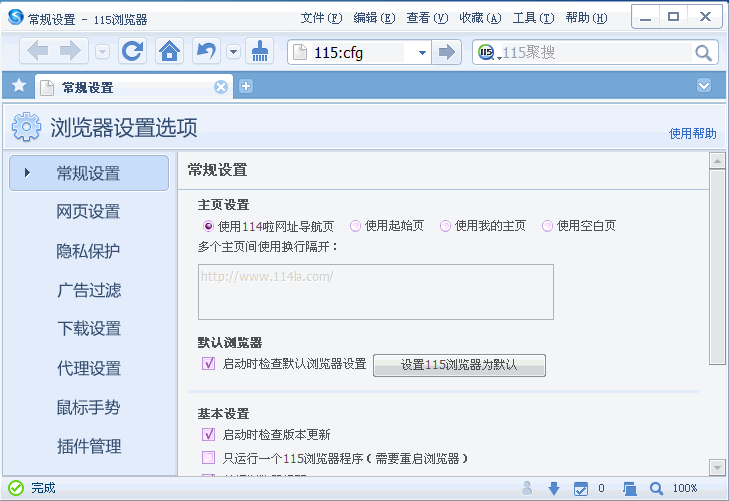Image resolution: width=729 pixels, height=501 pixels.
Task: Open the 工具(T) menu
Action: point(533,18)
